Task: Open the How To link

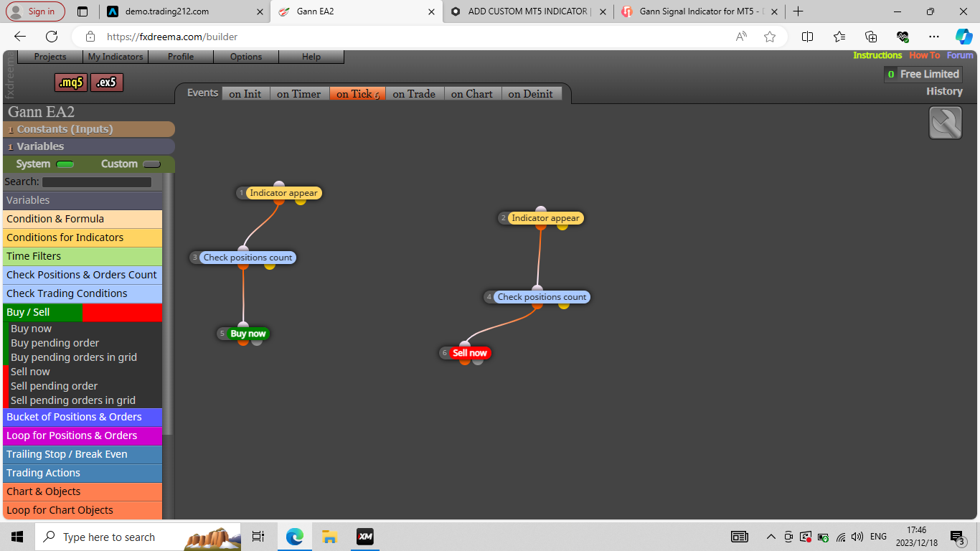Action: (924, 55)
